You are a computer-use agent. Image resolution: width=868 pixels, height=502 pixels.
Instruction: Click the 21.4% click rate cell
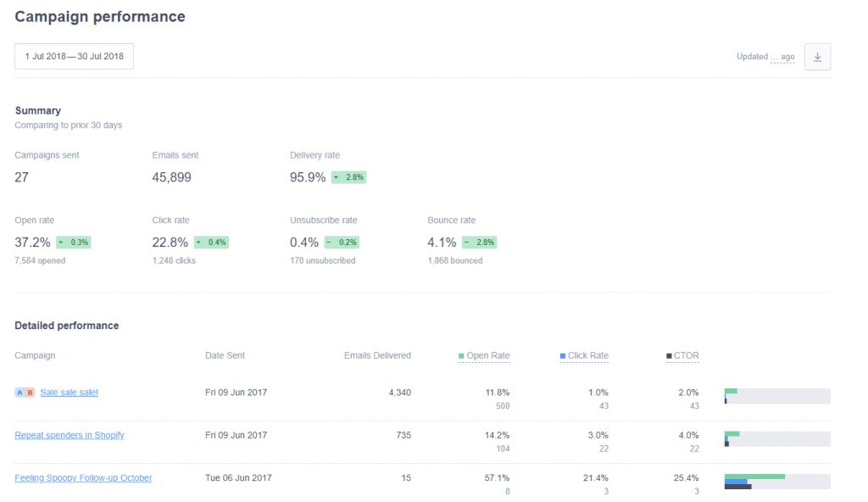click(596, 477)
